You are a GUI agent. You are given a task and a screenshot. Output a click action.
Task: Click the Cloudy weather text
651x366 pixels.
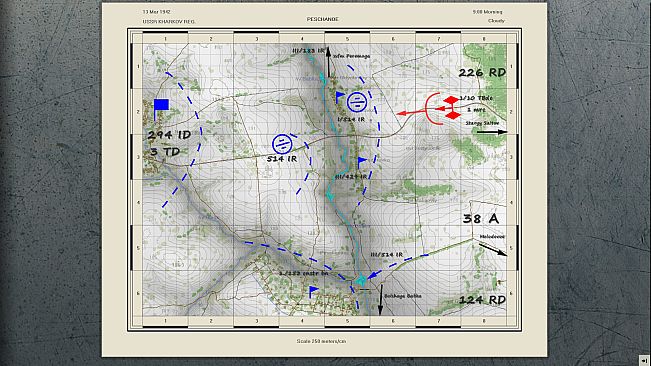(x=496, y=21)
